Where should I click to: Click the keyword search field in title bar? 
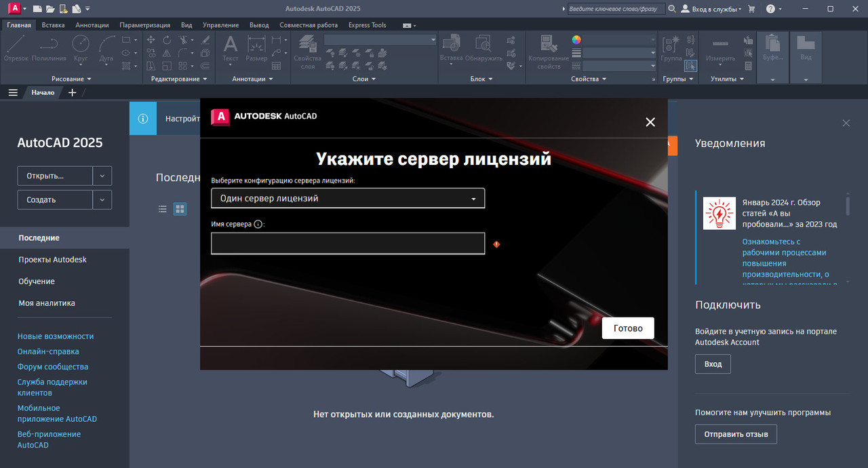click(615, 9)
